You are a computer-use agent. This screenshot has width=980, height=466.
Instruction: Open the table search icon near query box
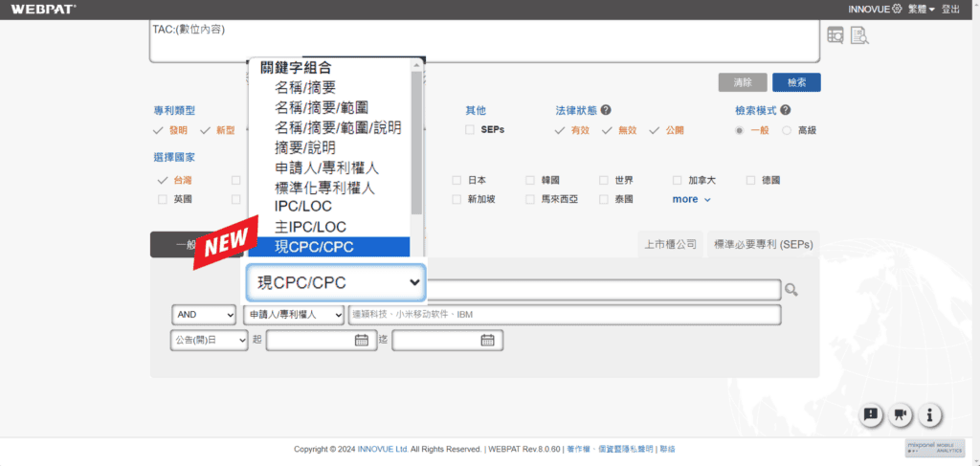(835, 35)
